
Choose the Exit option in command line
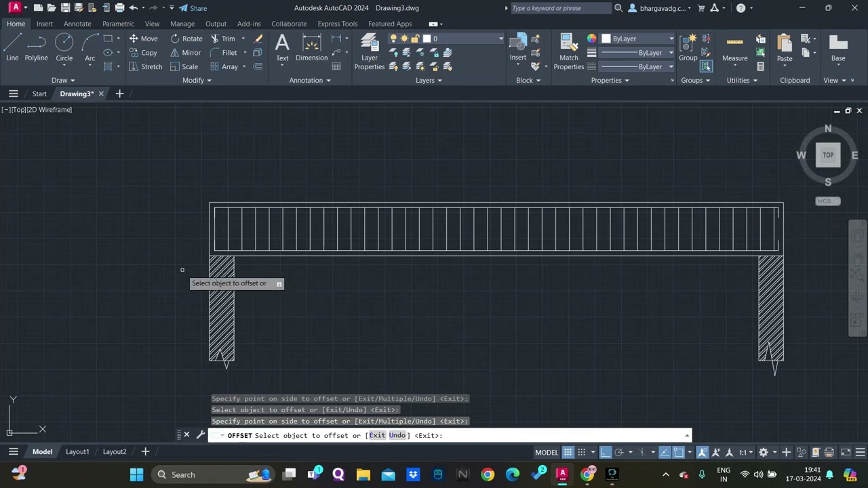tap(377, 435)
